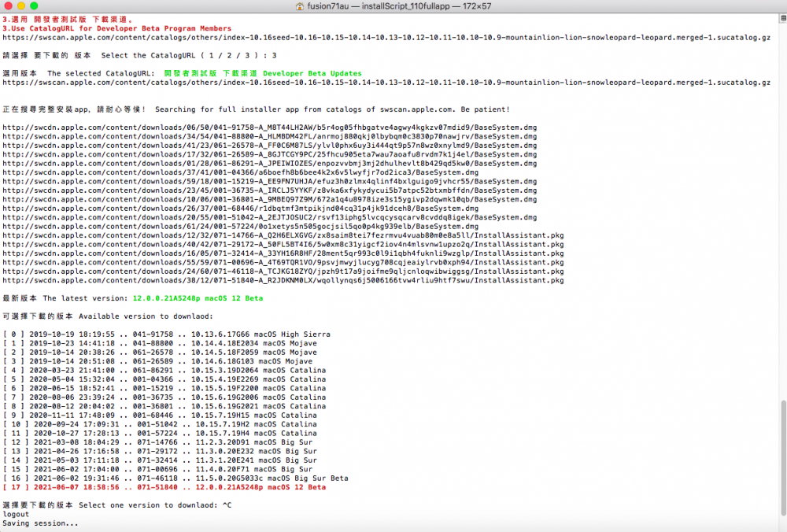
Task: Minimize the Terminal window with yellow button
Action: pyautogui.click(x=21, y=6)
